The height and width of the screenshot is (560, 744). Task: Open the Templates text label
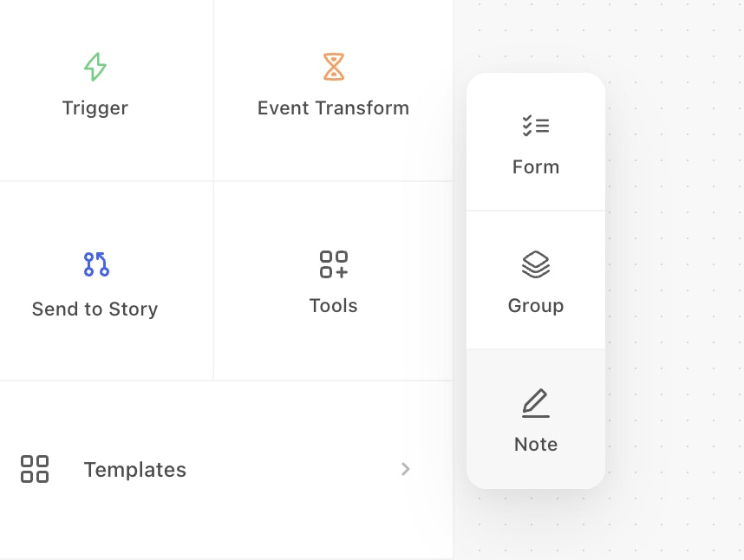tap(135, 470)
